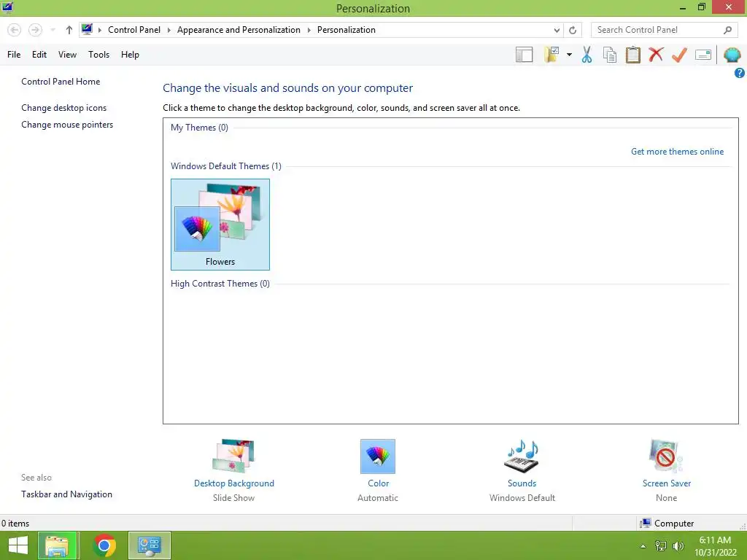Click the Forward navigation arrow
This screenshot has height=560, width=747.
coord(35,30)
